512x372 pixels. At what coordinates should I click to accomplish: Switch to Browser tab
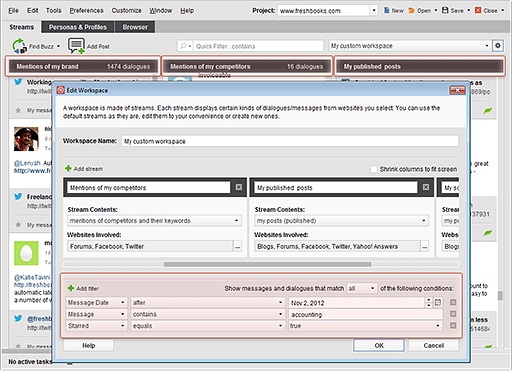[x=135, y=27]
